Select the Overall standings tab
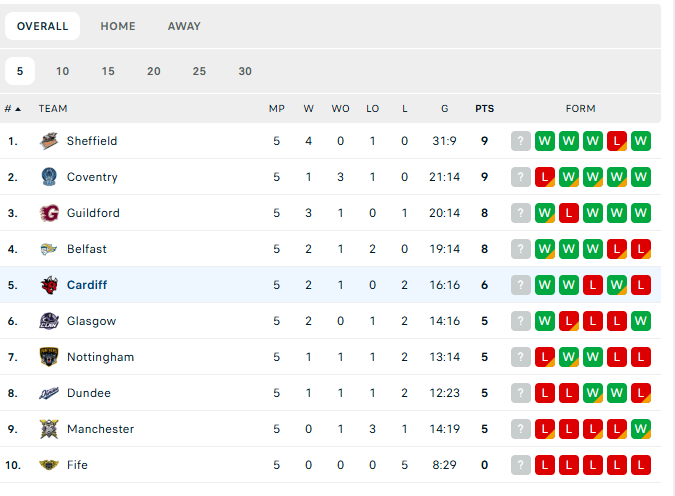This screenshot has height=496, width=675. 43,26
